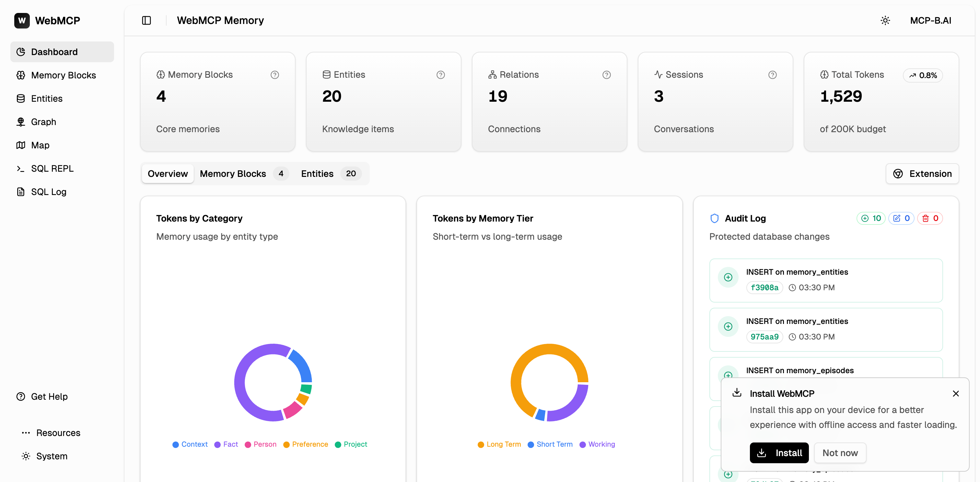Toggle light/dark theme with the sun icon
The height and width of the screenshot is (482, 980).
886,20
